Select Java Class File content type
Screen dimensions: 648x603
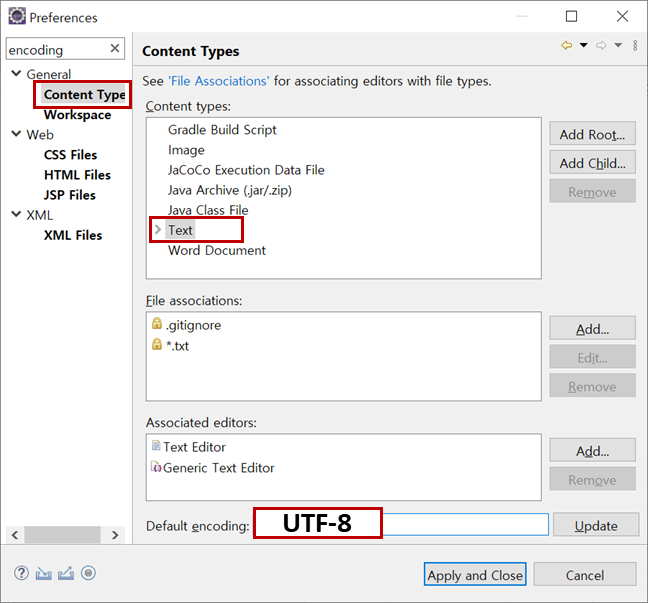208,210
